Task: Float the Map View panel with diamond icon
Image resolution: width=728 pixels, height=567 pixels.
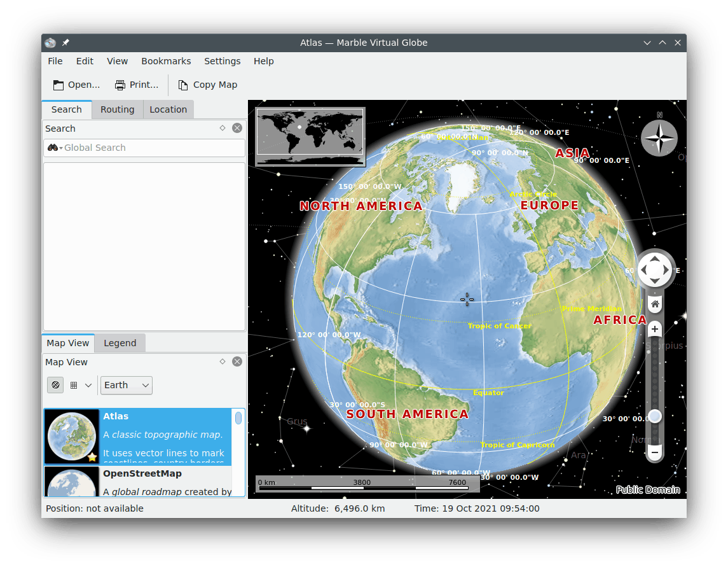Action: click(x=223, y=361)
